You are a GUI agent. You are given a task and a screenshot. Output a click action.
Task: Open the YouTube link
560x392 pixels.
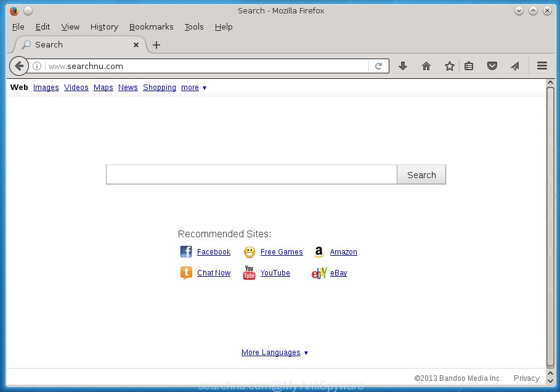coord(275,273)
